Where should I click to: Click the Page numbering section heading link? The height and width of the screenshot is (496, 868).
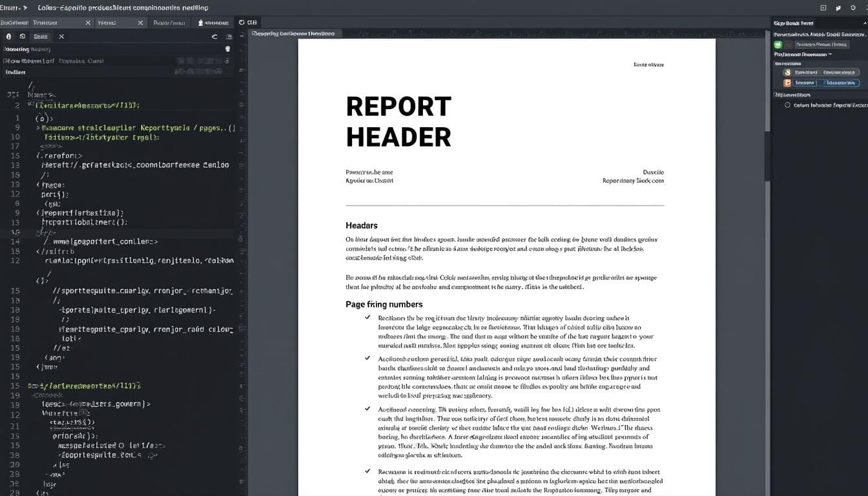coord(384,304)
